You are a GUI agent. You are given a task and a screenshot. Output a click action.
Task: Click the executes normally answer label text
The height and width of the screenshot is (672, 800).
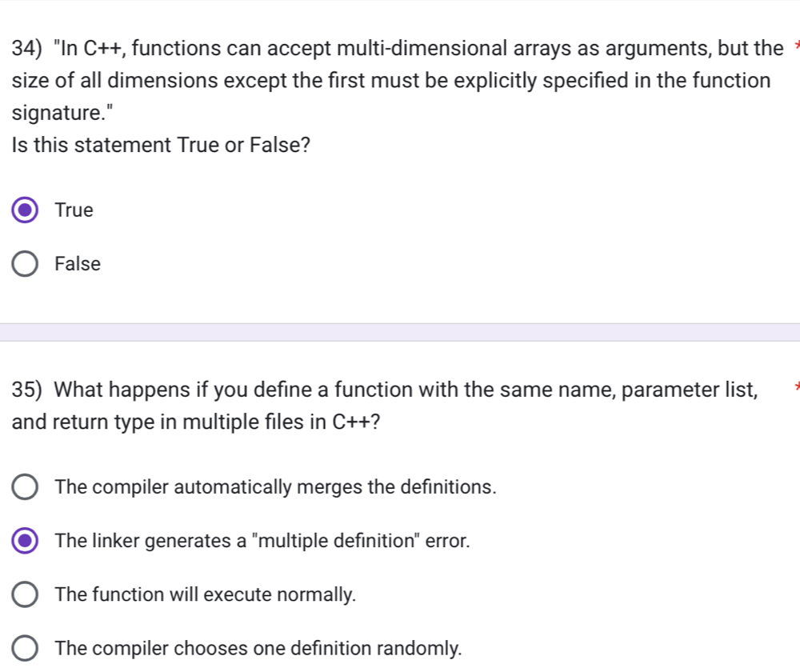tap(204, 594)
